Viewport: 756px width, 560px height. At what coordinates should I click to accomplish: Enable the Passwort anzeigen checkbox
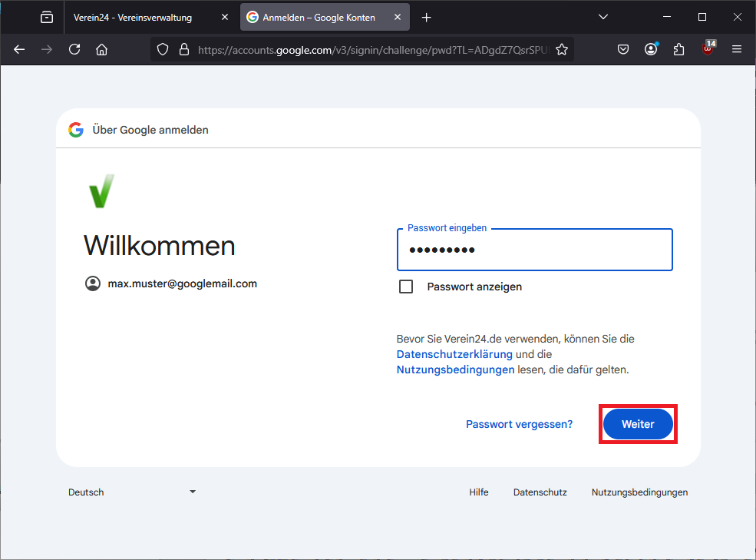(406, 287)
